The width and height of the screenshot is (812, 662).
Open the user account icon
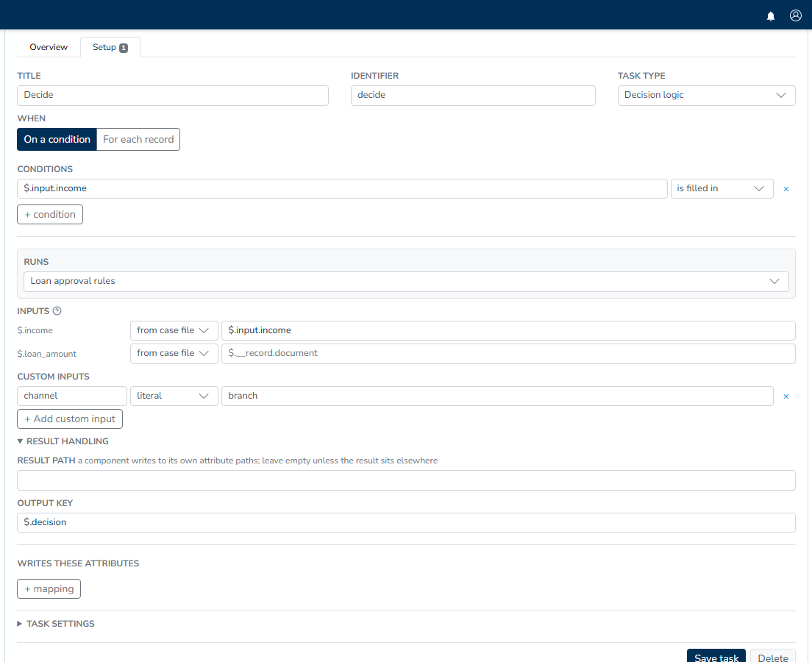click(795, 15)
